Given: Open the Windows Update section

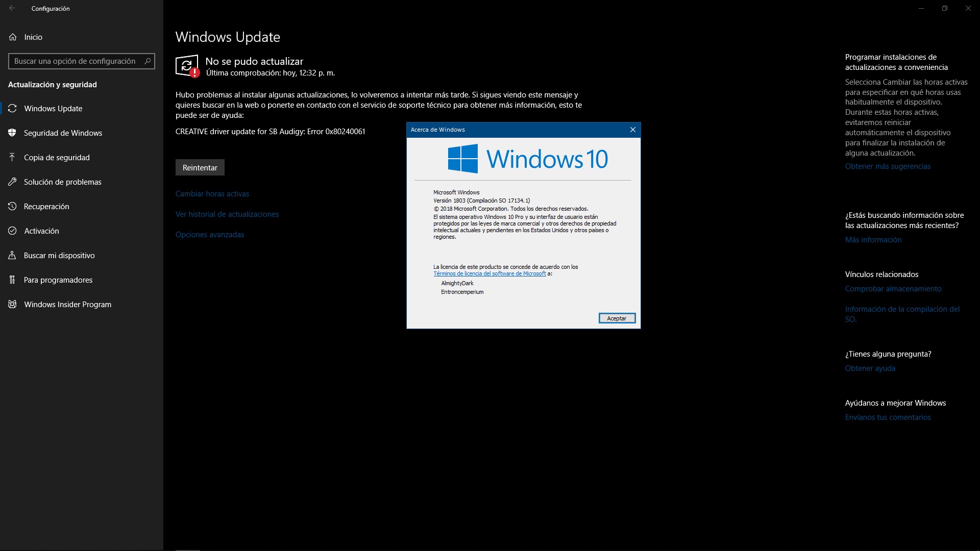Looking at the screenshot, I should click(82, 108).
